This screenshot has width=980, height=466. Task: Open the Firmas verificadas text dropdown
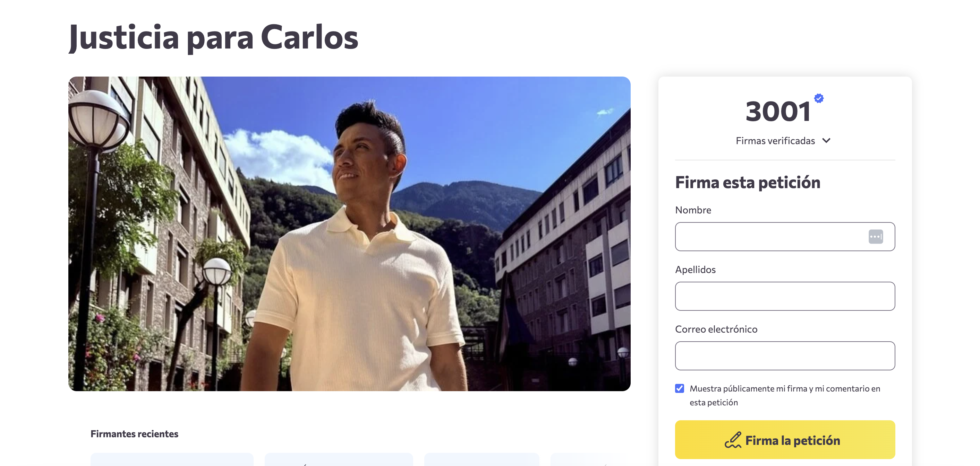(775, 141)
